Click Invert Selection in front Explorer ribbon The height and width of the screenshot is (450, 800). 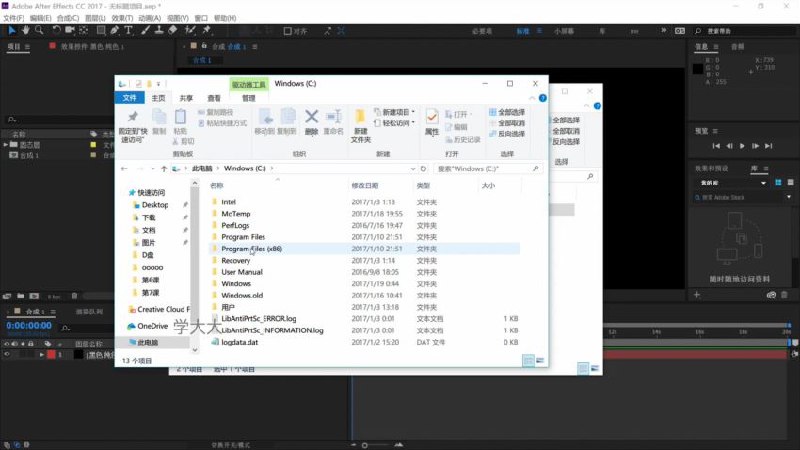coord(507,134)
